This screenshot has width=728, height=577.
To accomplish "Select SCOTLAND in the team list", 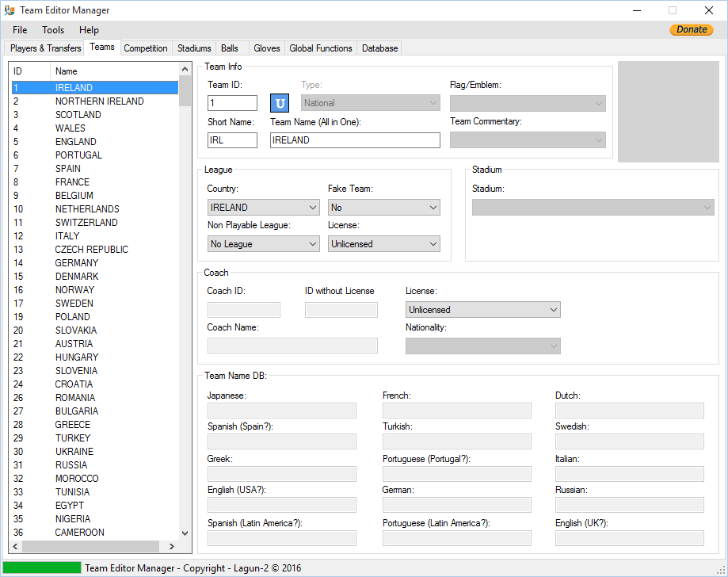I will pyautogui.click(x=95, y=115).
